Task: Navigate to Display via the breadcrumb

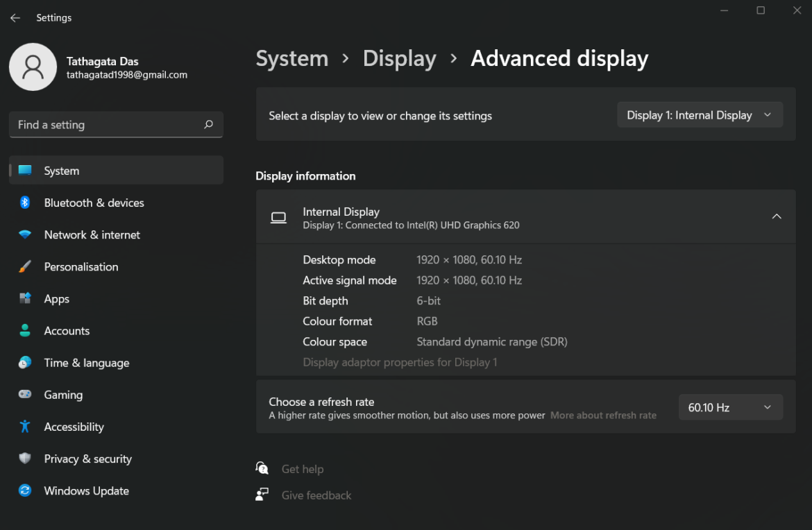Action: (x=399, y=59)
